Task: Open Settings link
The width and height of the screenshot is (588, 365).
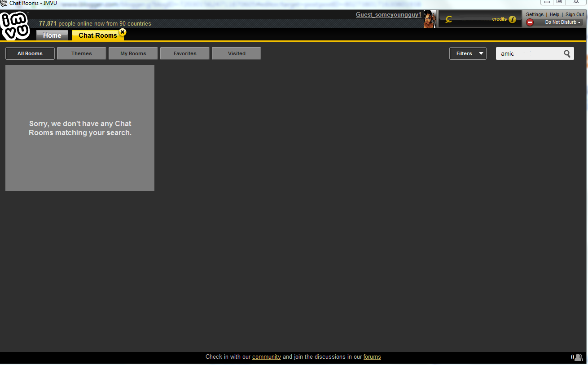Action: tap(535, 14)
